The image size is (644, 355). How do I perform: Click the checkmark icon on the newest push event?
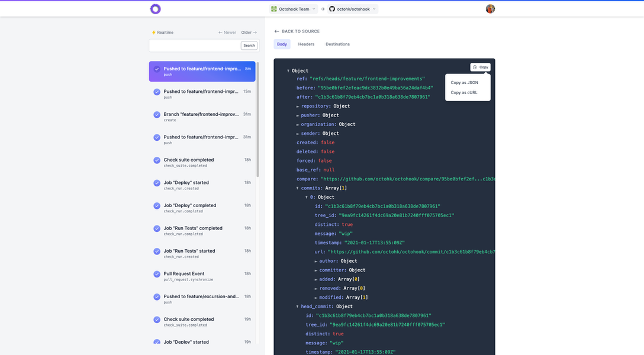pyautogui.click(x=156, y=69)
